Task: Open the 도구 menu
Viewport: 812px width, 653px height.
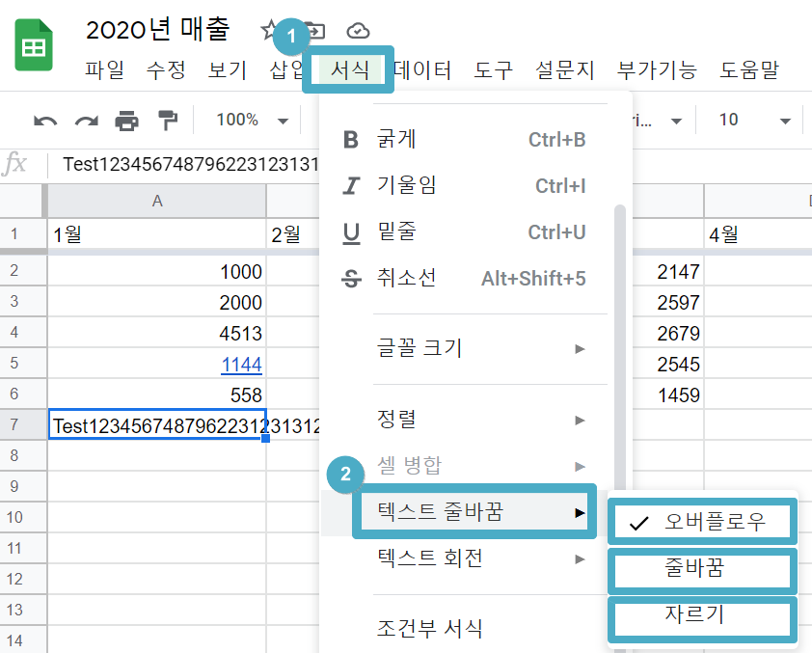Action: (493, 69)
